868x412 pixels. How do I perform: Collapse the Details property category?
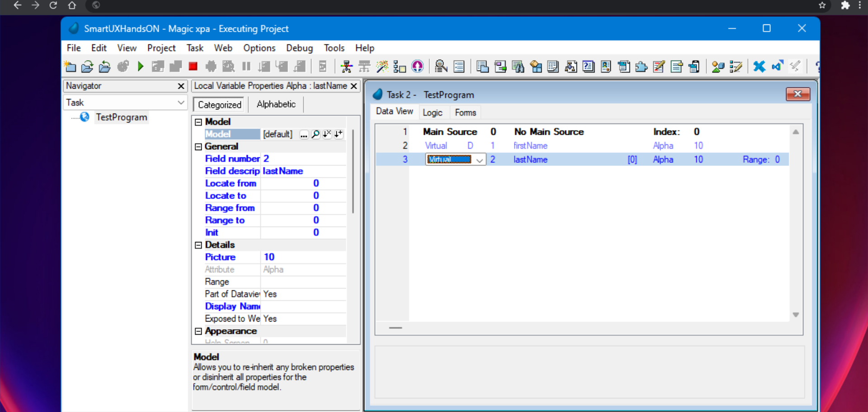198,245
